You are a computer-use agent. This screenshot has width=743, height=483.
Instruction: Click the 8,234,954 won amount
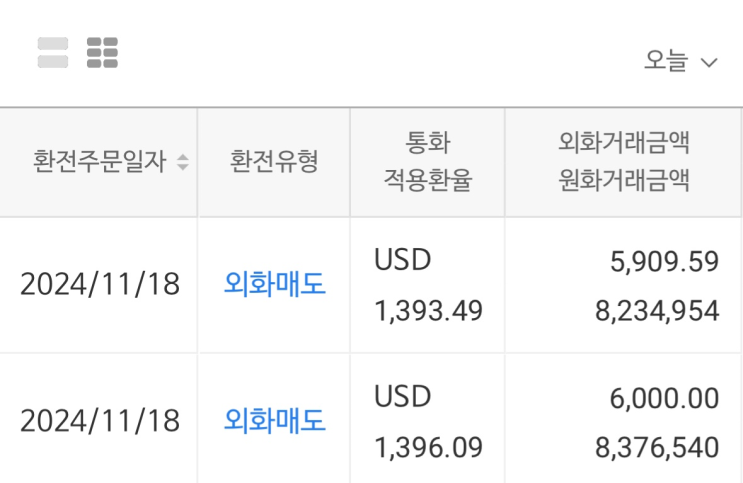657,311
